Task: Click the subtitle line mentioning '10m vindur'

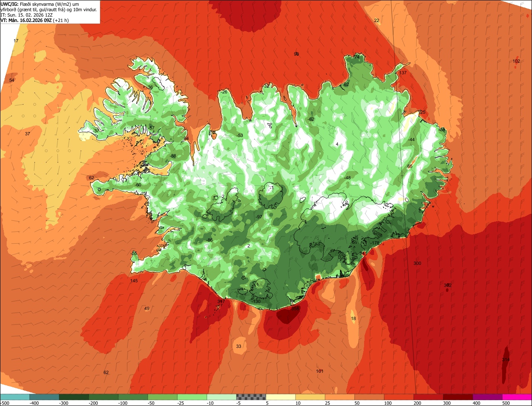Action: point(49,9)
